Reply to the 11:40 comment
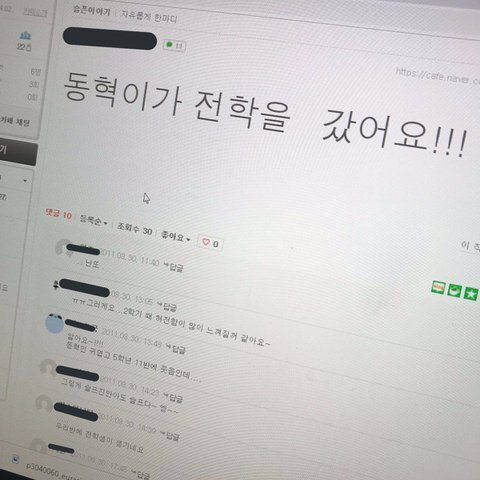Viewport: 480px width, 480px height. 173,267
